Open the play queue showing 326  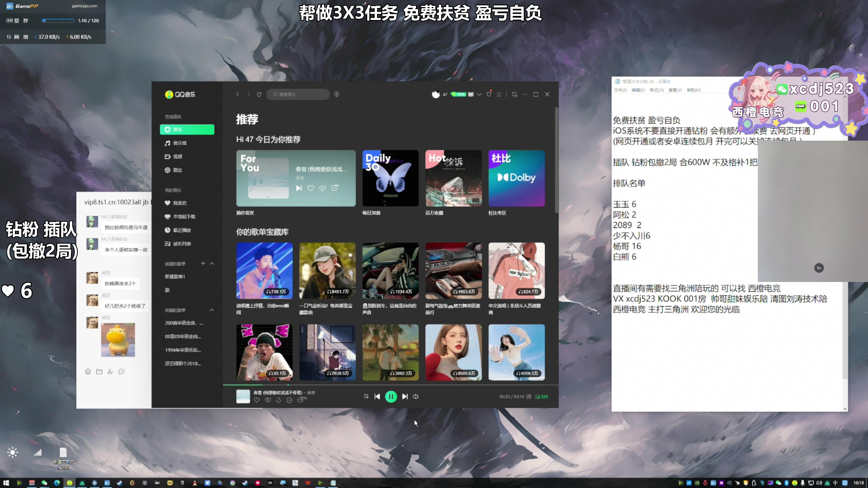pyautogui.click(x=541, y=396)
